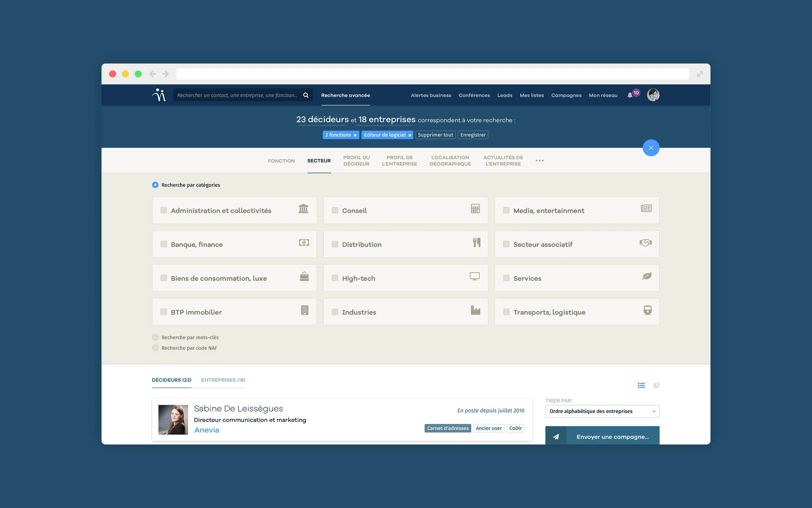Open the Secteur filter tab

tap(319, 161)
